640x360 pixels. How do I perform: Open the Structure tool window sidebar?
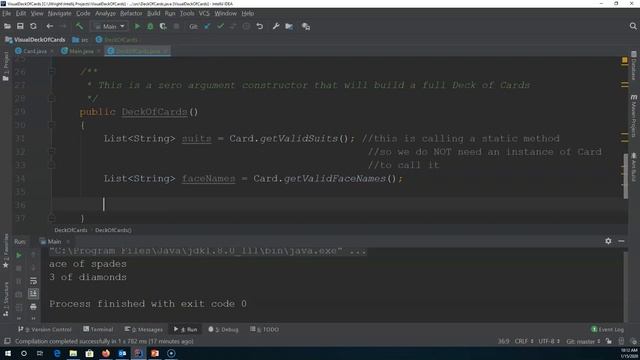(x=6, y=299)
